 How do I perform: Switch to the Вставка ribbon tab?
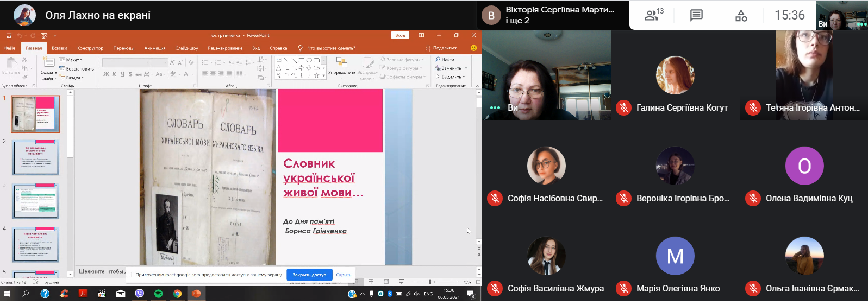coord(60,48)
